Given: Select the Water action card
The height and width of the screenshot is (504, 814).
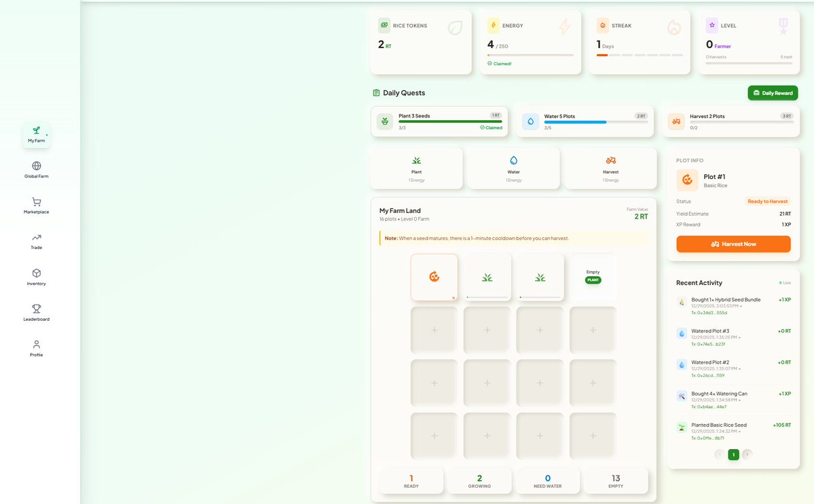Looking at the screenshot, I should click(513, 169).
